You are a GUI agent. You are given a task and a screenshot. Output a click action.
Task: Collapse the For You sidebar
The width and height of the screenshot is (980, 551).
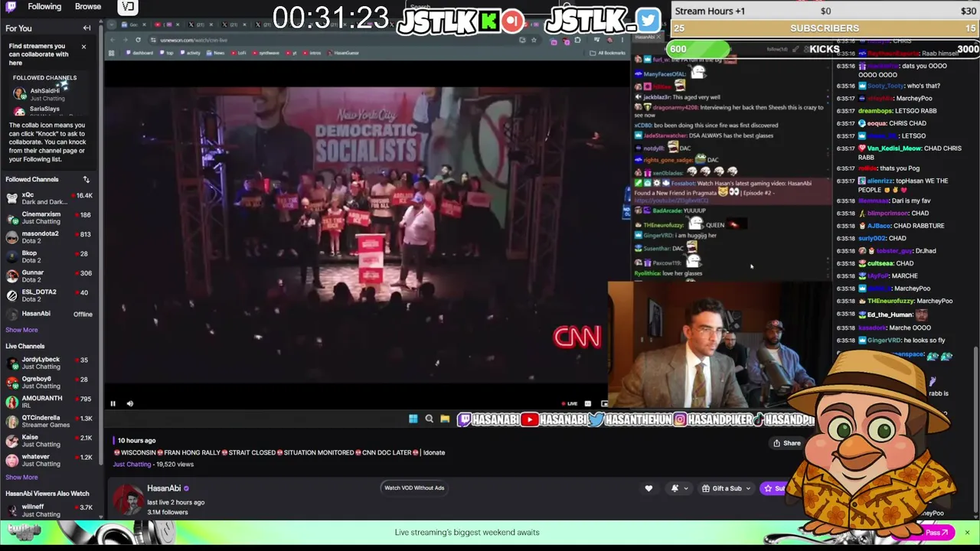coord(87,28)
